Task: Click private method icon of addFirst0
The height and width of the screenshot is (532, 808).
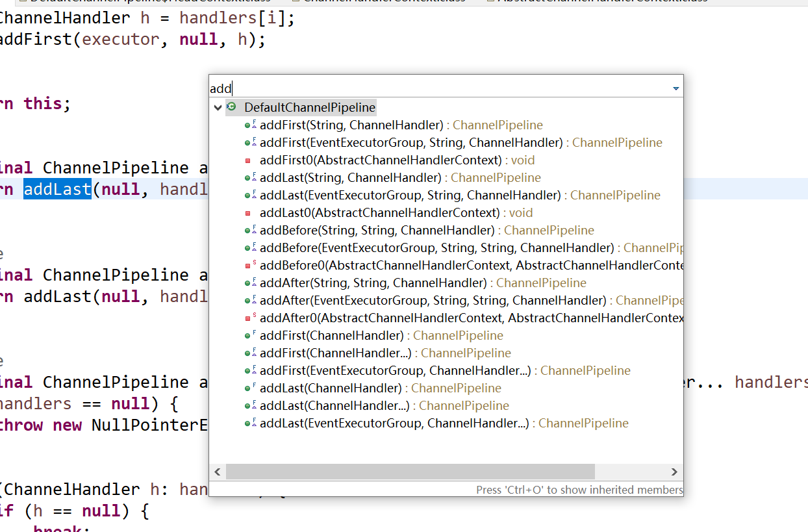Action: (x=247, y=160)
